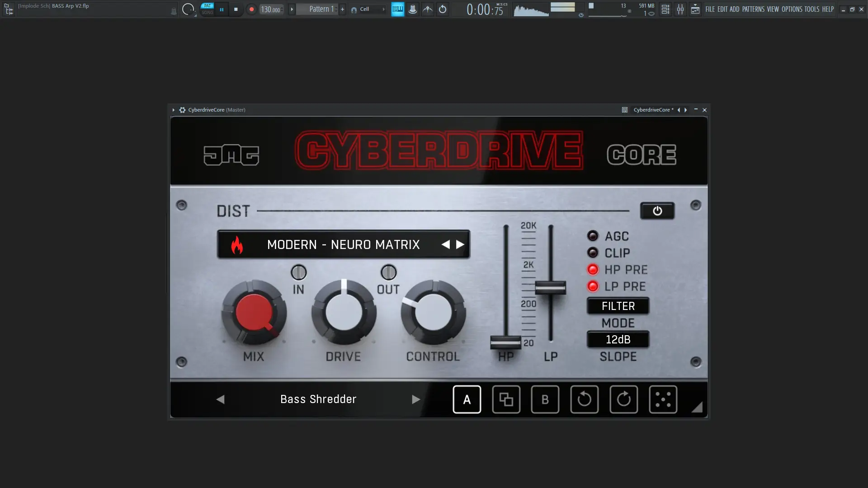
Task: Disable the HP PRE toggle
Action: (x=593, y=270)
